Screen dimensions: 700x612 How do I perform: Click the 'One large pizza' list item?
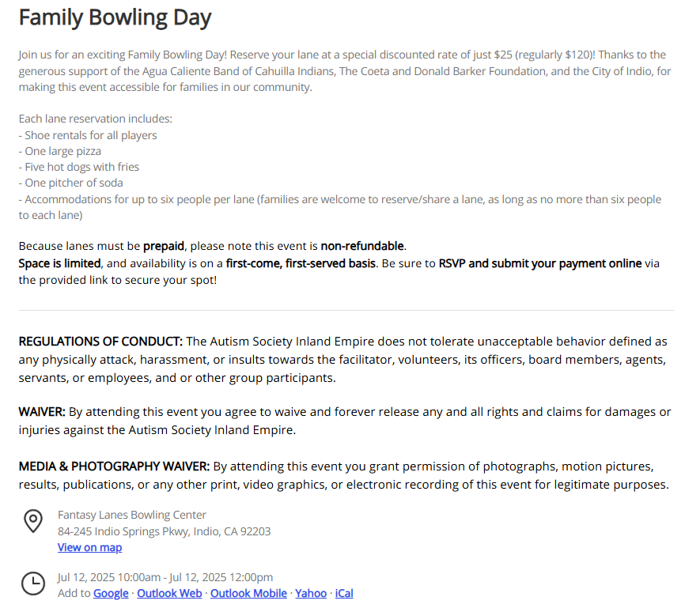click(x=60, y=151)
